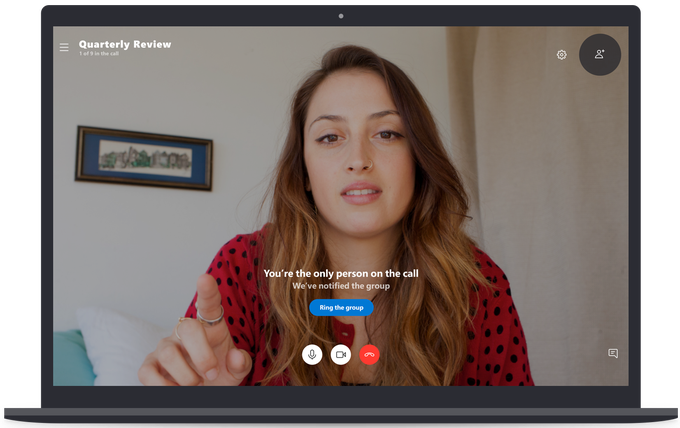
Task: End the call with red hang-up button
Action: coord(370,354)
